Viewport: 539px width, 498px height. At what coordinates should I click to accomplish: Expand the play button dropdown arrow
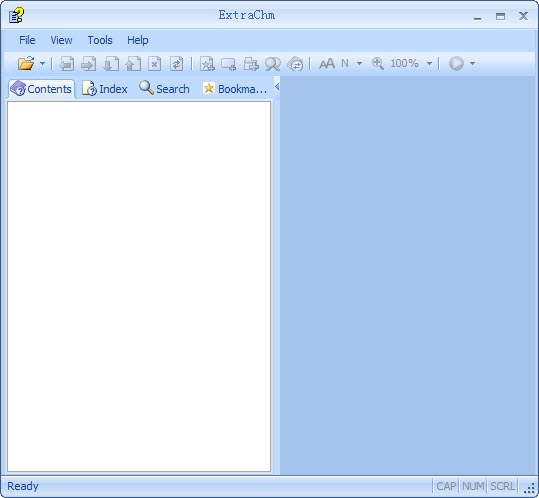point(472,64)
